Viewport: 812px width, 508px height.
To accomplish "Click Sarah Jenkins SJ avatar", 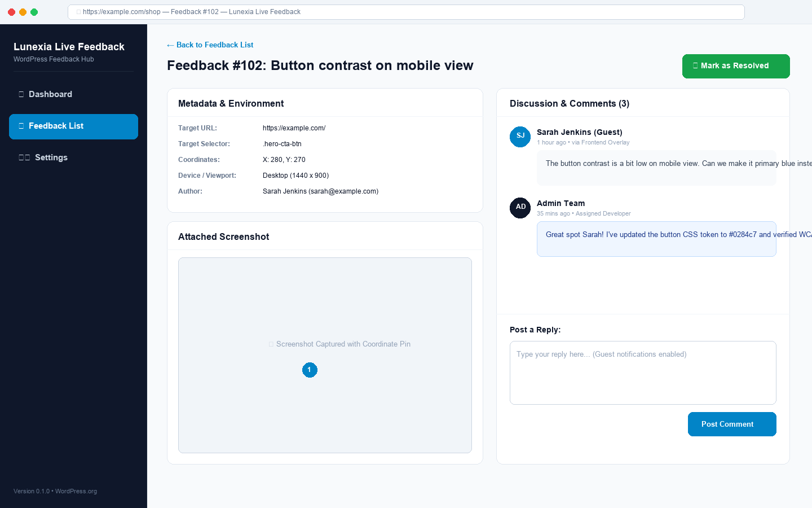I will point(520,137).
